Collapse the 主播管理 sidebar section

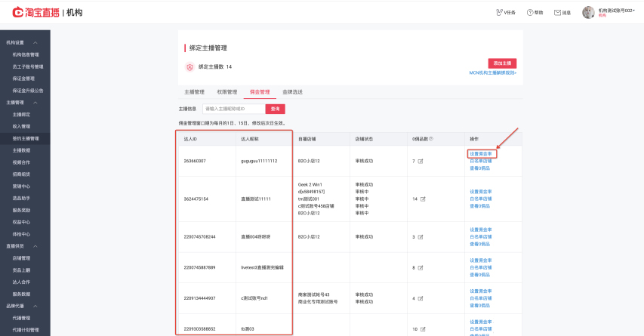pyautogui.click(x=35, y=103)
